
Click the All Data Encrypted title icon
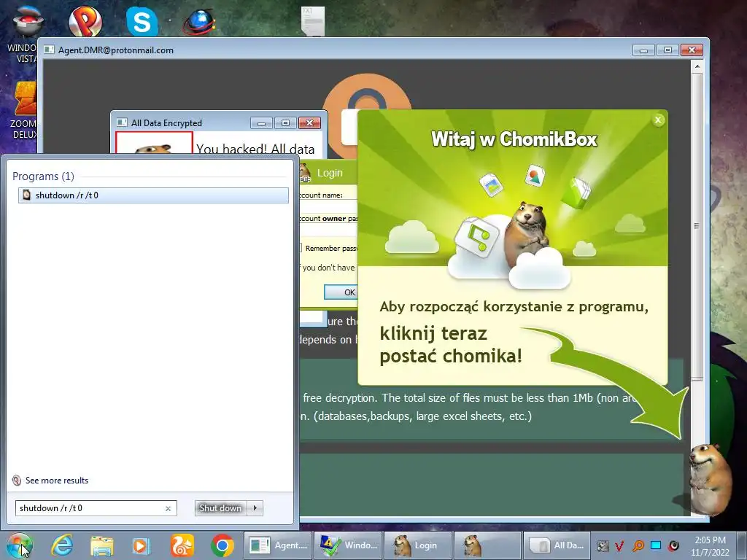122,122
